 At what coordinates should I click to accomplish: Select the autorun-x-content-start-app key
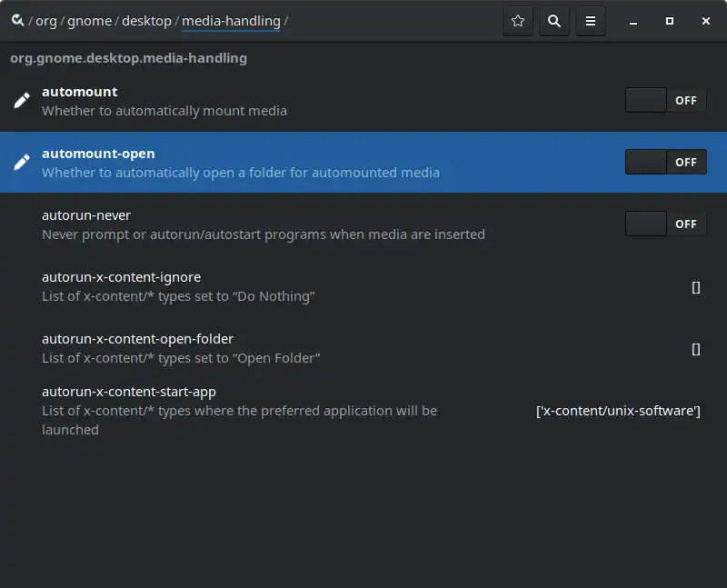[x=363, y=411]
